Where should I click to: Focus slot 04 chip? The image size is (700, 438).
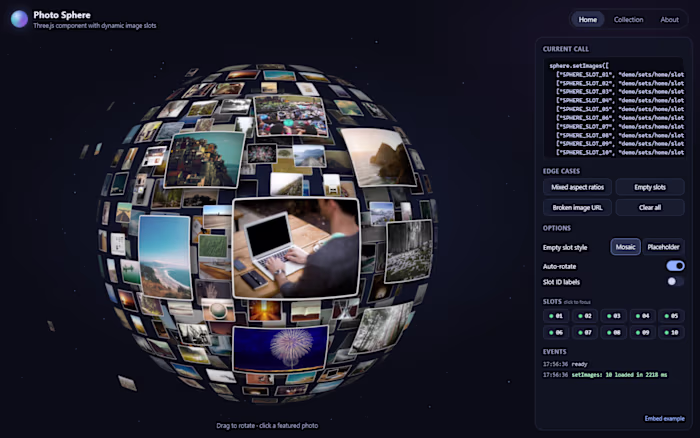click(642, 316)
